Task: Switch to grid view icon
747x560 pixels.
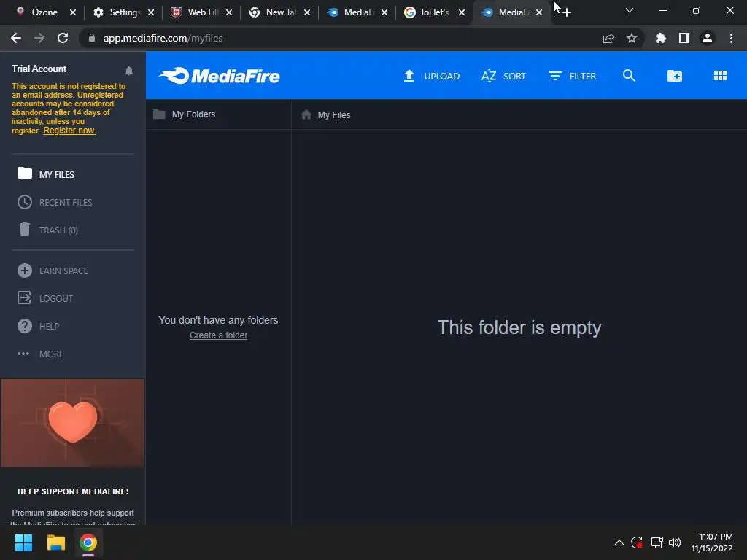Action: [x=720, y=75]
